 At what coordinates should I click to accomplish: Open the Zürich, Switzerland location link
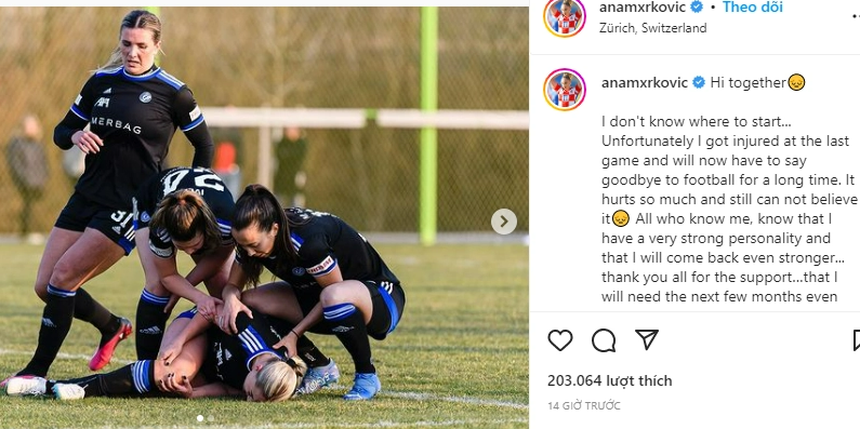pyautogui.click(x=653, y=28)
